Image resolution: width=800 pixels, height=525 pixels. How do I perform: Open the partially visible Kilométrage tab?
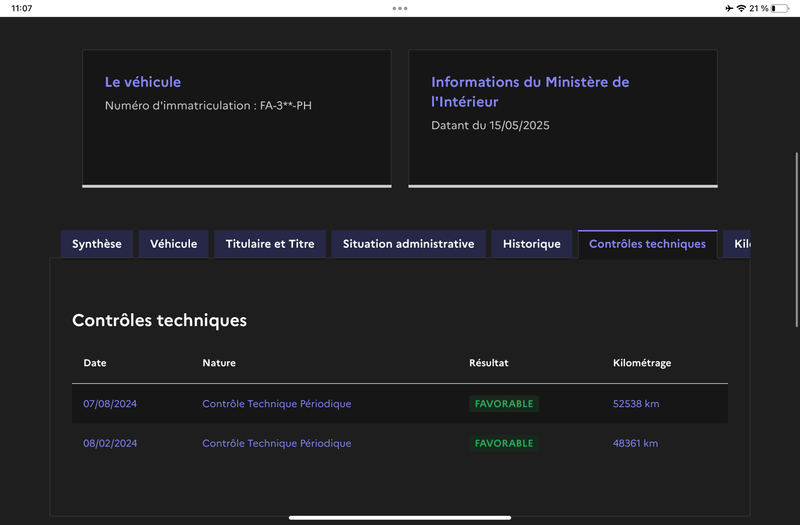739,244
